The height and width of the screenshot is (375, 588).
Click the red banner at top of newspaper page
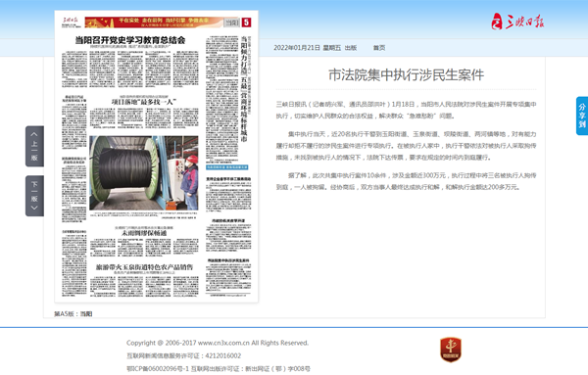tap(154, 23)
